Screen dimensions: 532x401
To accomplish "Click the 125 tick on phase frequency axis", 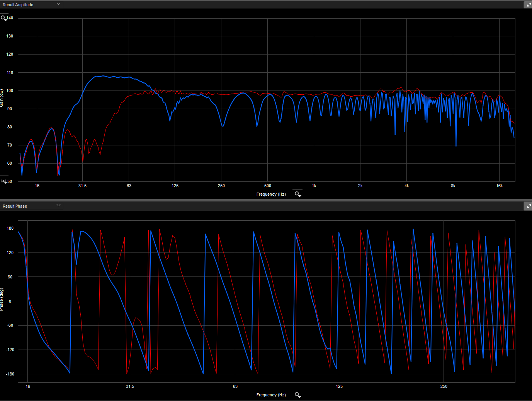I will click(339, 387).
